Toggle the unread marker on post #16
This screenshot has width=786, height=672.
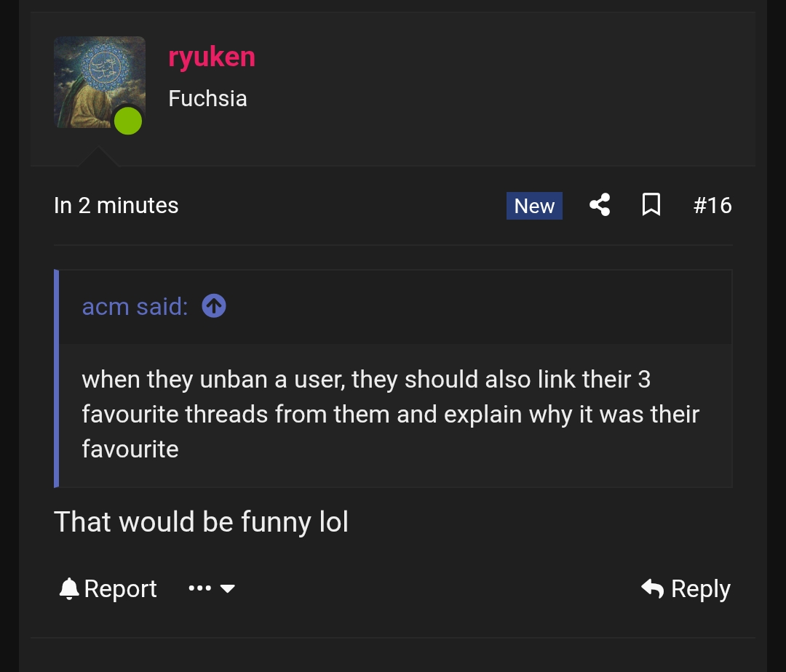point(534,206)
